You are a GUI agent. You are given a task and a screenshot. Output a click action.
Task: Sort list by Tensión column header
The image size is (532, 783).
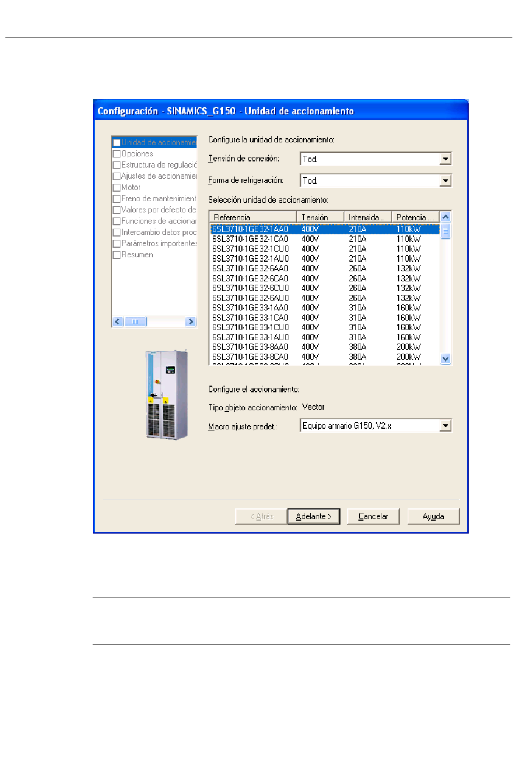click(320, 217)
